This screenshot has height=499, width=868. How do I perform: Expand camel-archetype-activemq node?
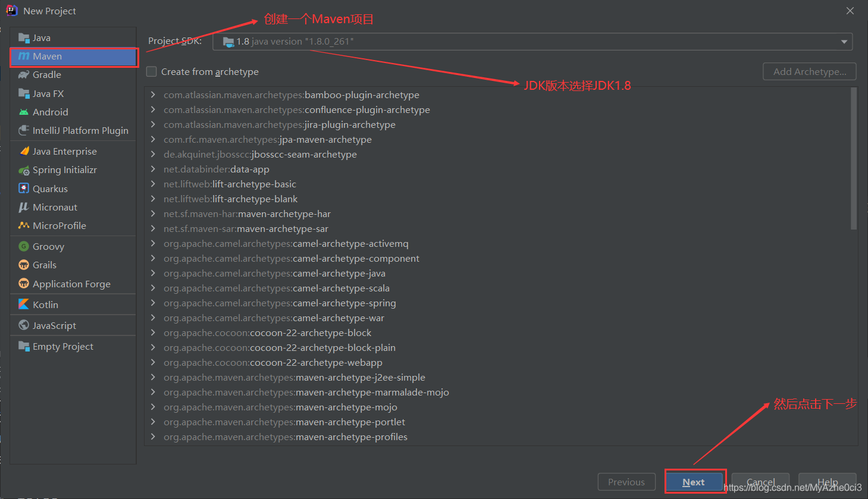click(153, 243)
